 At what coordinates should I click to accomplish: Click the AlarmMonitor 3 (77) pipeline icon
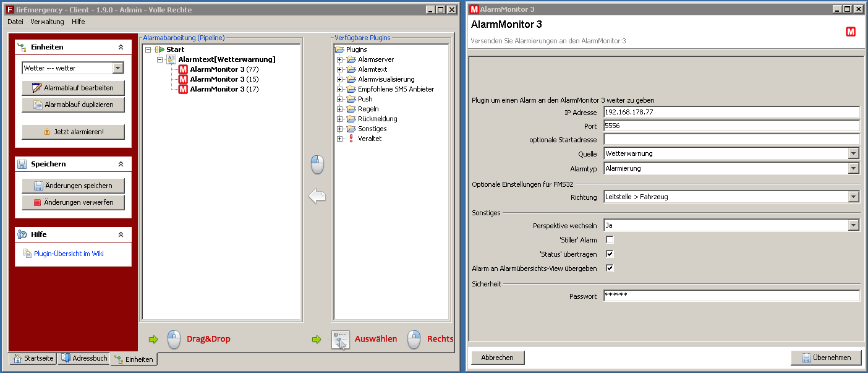183,69
